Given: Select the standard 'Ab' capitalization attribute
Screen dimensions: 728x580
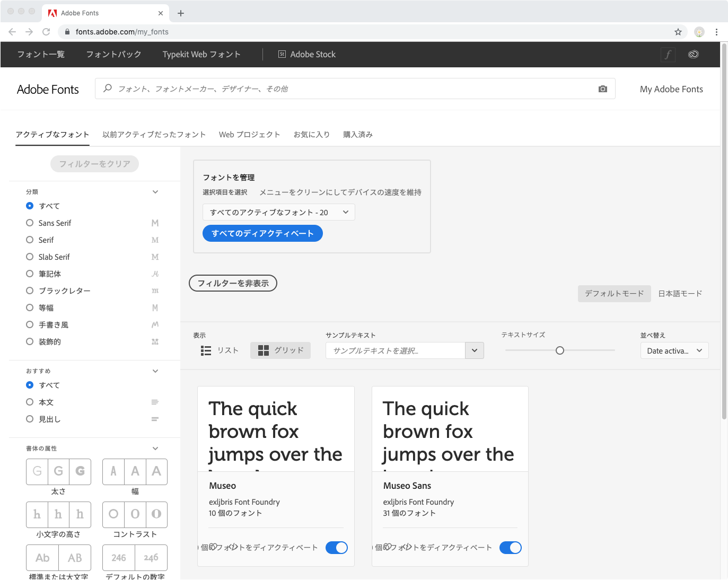Looking at the screenshot, I should pyautogui.click(x=42, y=558).
